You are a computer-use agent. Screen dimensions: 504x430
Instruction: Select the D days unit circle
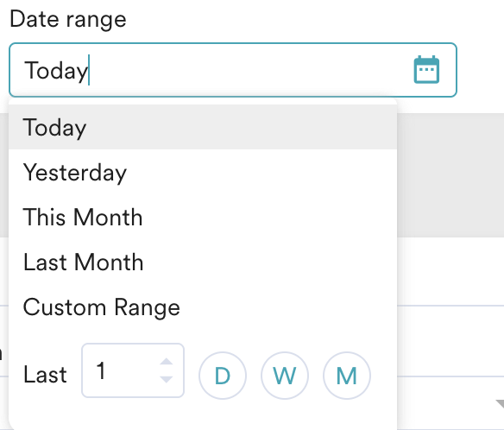223,376
